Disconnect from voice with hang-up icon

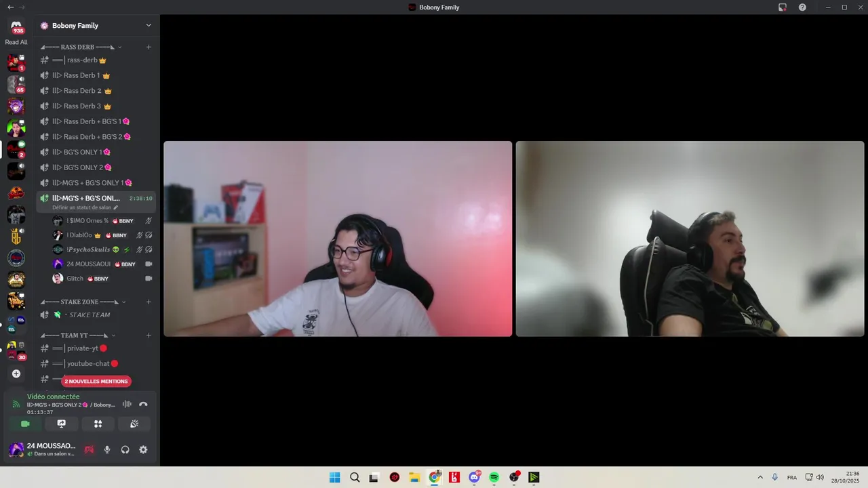coord(143,405)
